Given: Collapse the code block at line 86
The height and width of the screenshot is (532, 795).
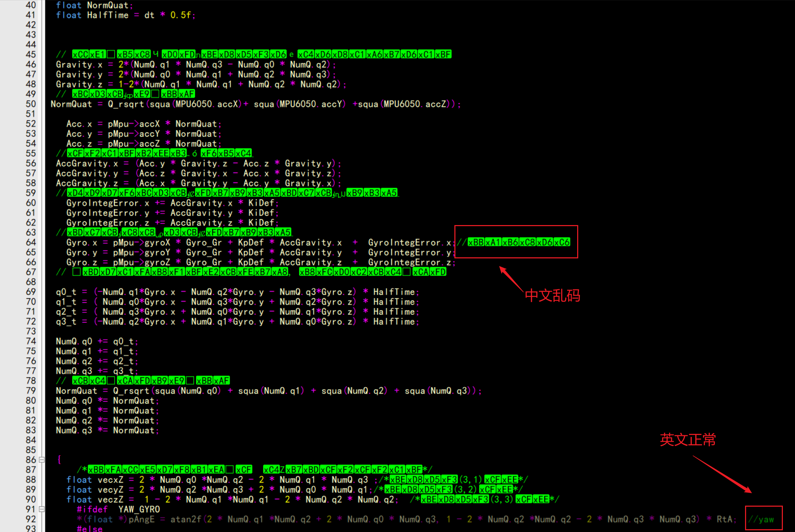Looking at the screenshot, I should (x=42, y=460).
